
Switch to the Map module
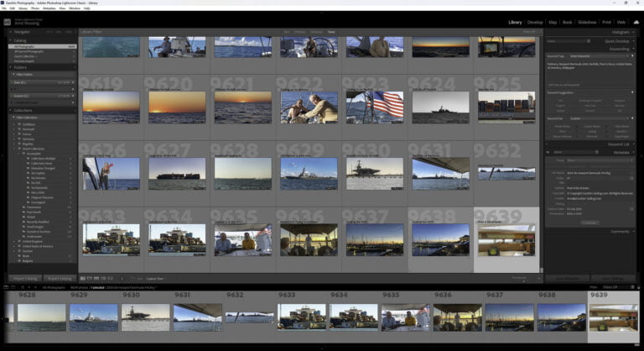click(553, 22)
